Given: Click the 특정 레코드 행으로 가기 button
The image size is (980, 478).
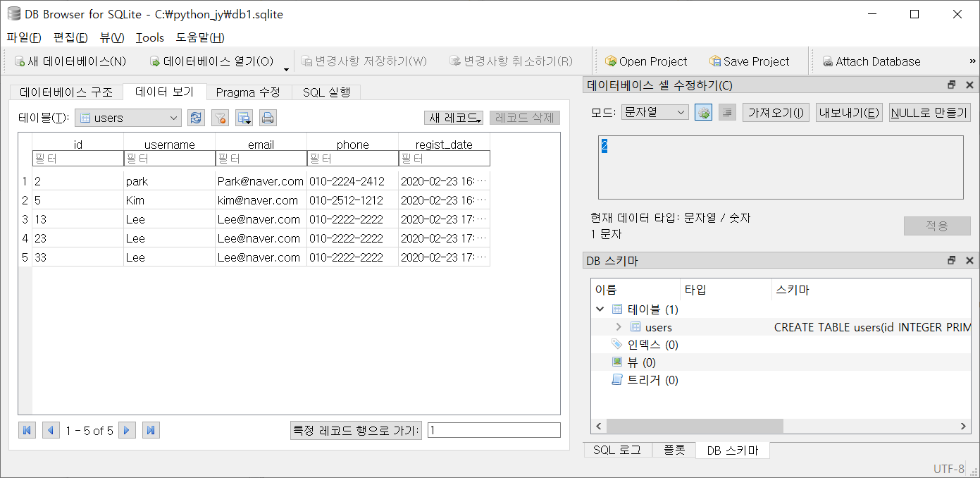Looking at the screenshot, I should (x=356, y=430).
